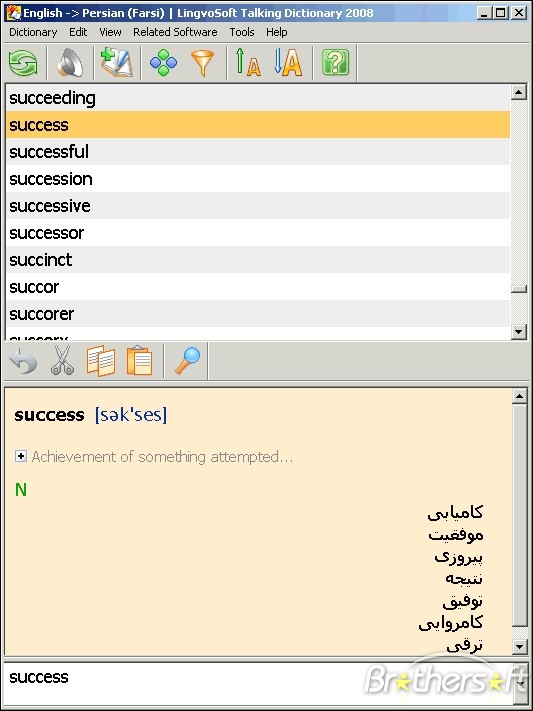Viewport: 533px width, 711px height.
Task: Open the Tools menu
Action: click(242, 32)
